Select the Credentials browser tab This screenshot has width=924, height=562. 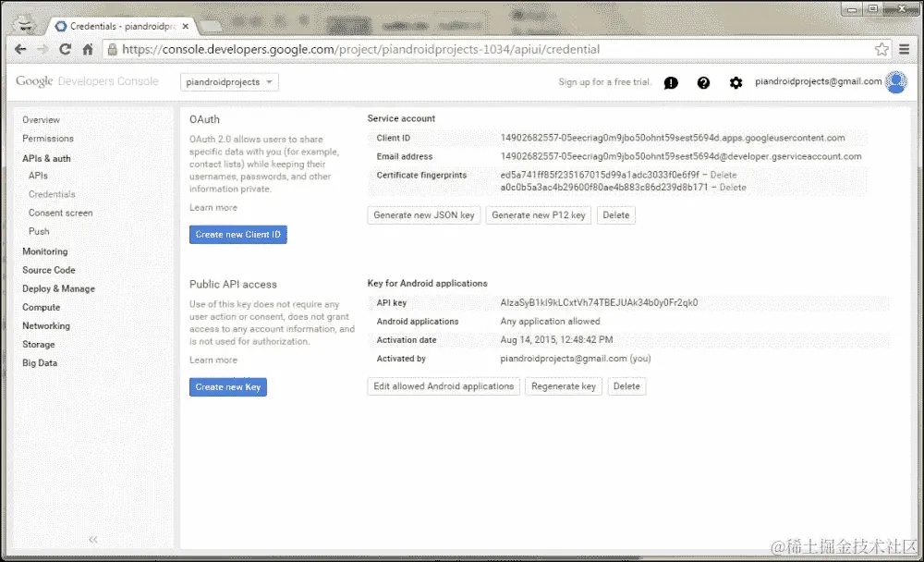(x=121, y=27)
